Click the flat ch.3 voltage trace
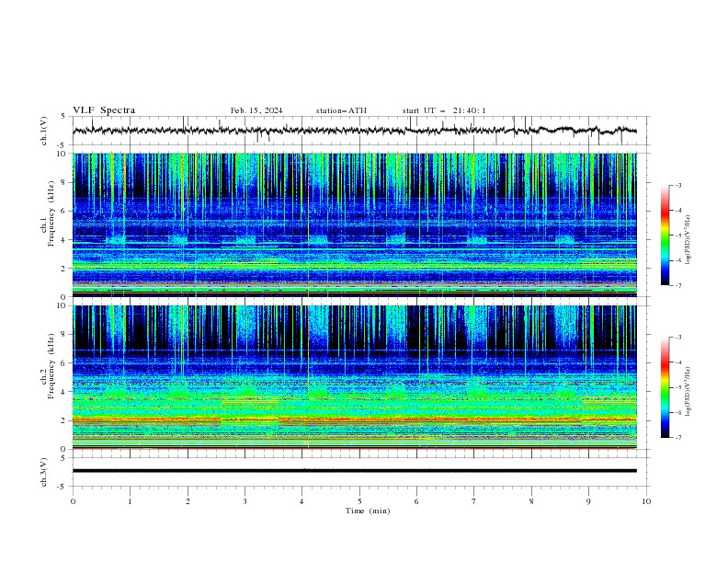Image resolution: width=728 pixels, height=563 pixels. coord(355,471)
